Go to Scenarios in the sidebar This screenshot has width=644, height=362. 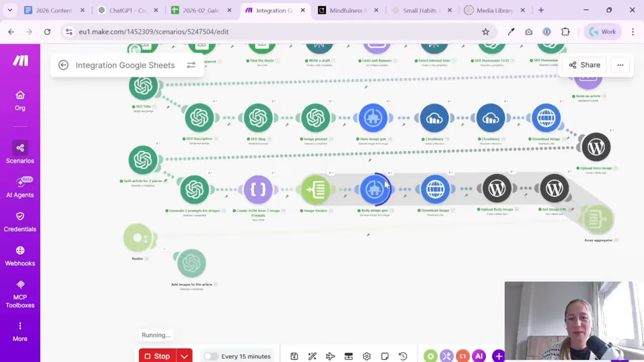pyautogui.click(x=20, y=153)
